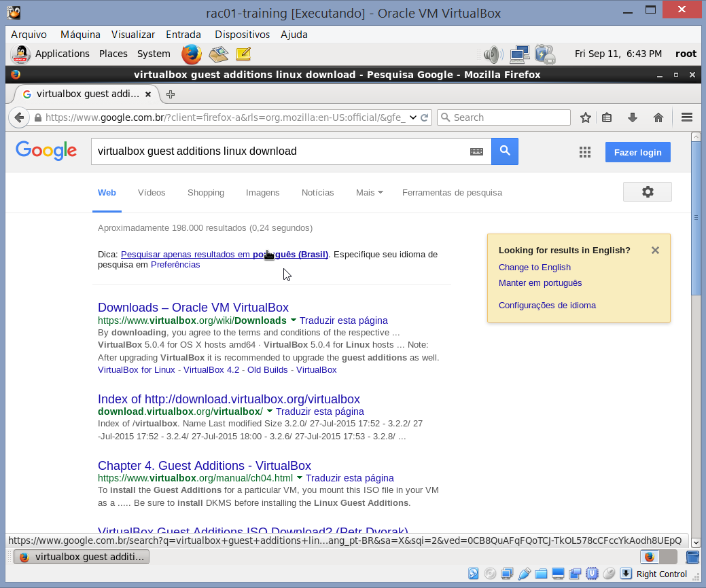Open Chapter 4. Guest Additions result
The width and height of the screenshot is (706, 588).
(205, 466)
